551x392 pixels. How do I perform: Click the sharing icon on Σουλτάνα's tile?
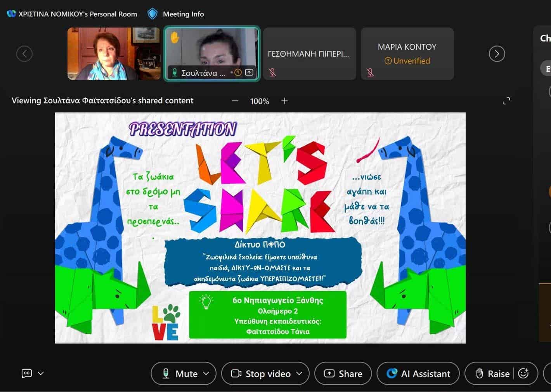coord(249,73)
